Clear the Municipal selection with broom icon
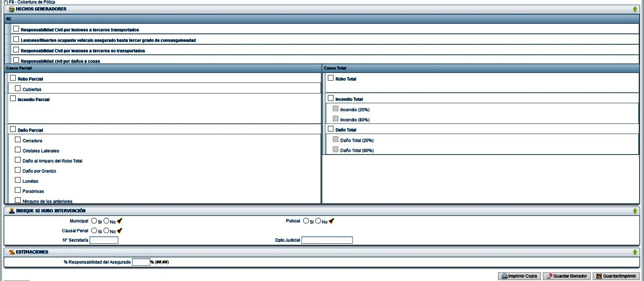 tap(120, 221)
